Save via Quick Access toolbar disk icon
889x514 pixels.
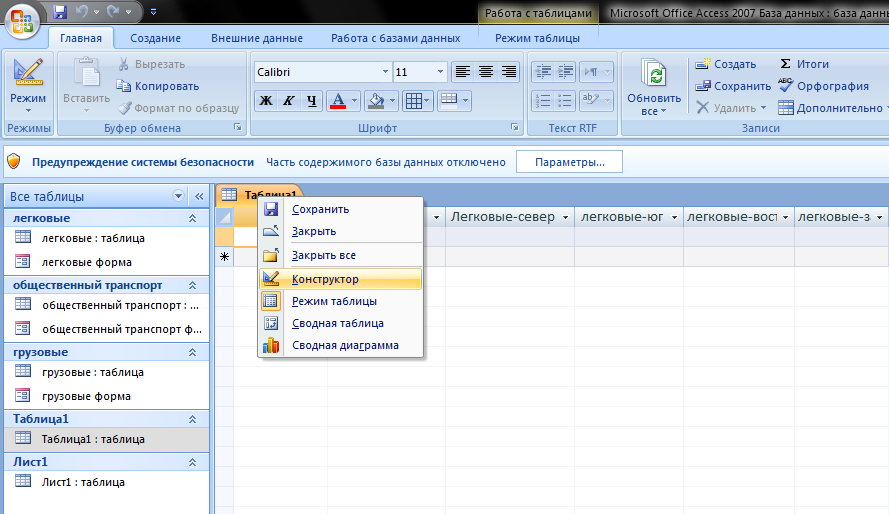click(x=60, y=11)
